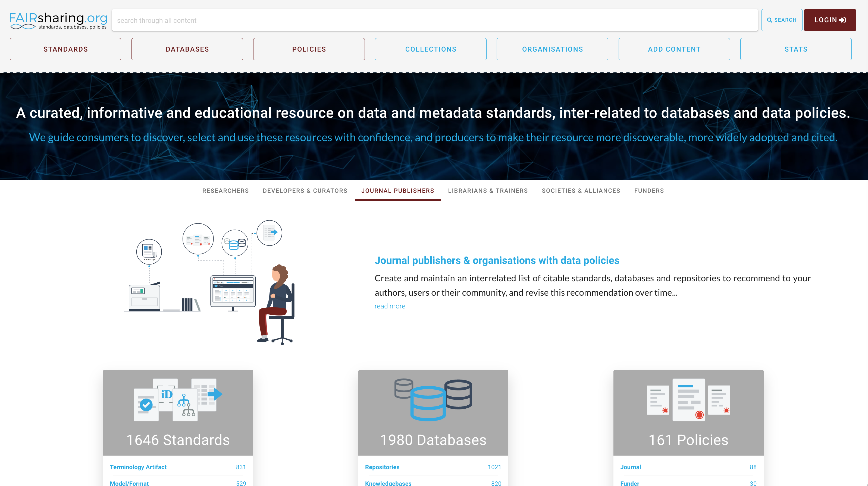
Task: Expand the Developers & Curators section
Action: point(305,191)
